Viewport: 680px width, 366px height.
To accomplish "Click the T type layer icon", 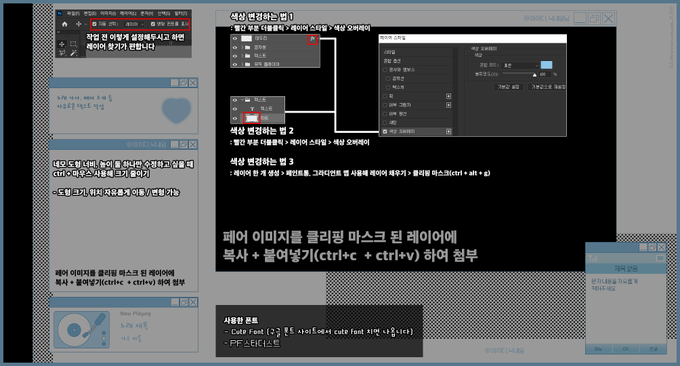I will [252, 108].
